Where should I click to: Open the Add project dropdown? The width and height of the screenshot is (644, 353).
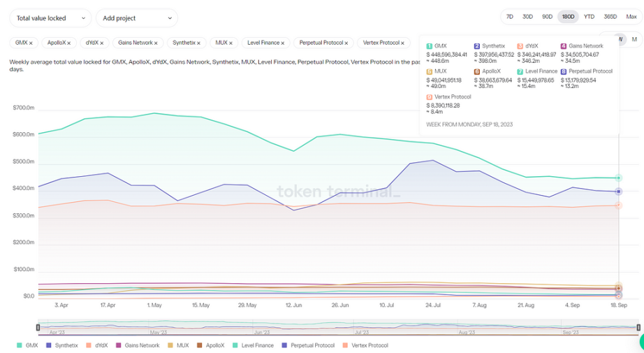coord(137,18)
